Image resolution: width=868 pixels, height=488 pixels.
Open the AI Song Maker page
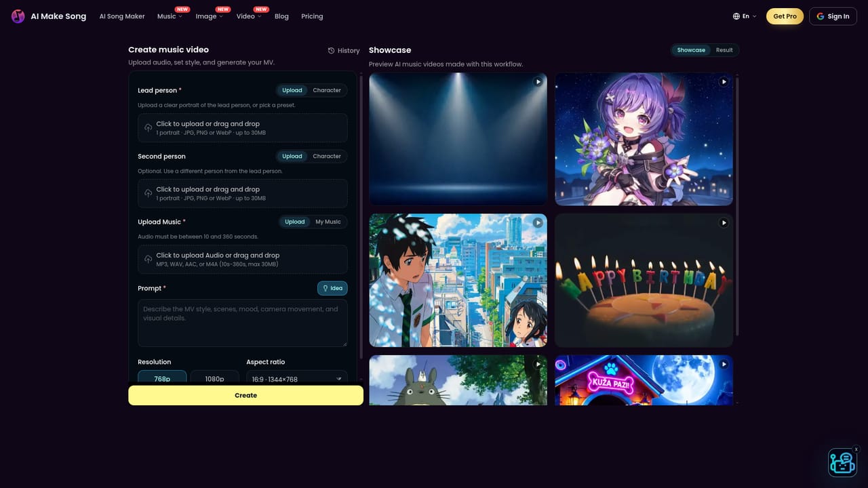point(122,16)
